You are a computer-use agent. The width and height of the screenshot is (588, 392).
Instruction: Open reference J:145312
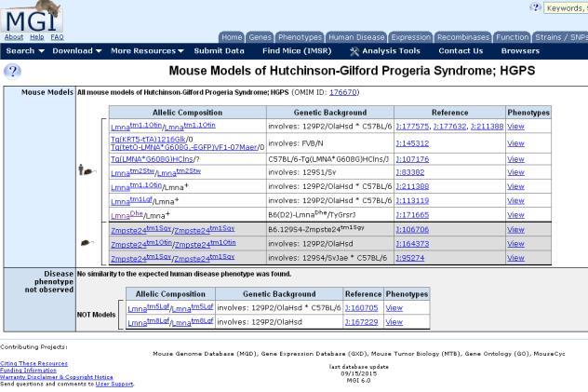(x=412, y=143)
